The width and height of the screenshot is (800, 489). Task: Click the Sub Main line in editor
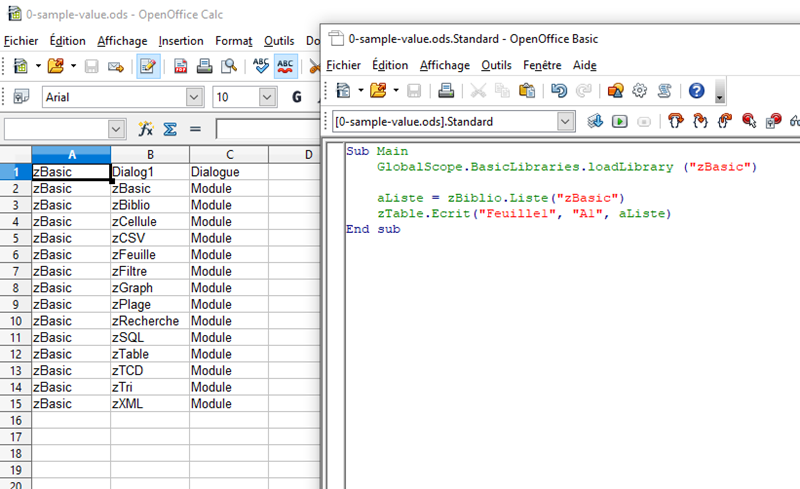click(377, 151)
